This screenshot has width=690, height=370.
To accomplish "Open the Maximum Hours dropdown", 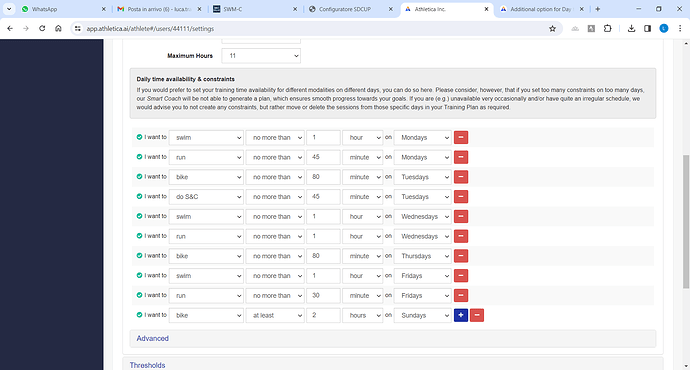I will pyautogui.click(x=261, y=56).
